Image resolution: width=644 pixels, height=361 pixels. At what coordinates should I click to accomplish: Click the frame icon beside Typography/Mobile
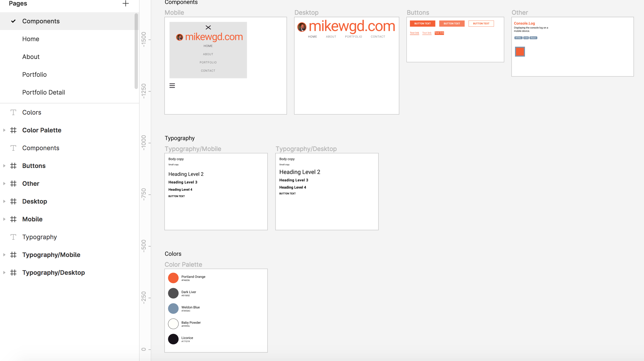[x=13, y=255]
